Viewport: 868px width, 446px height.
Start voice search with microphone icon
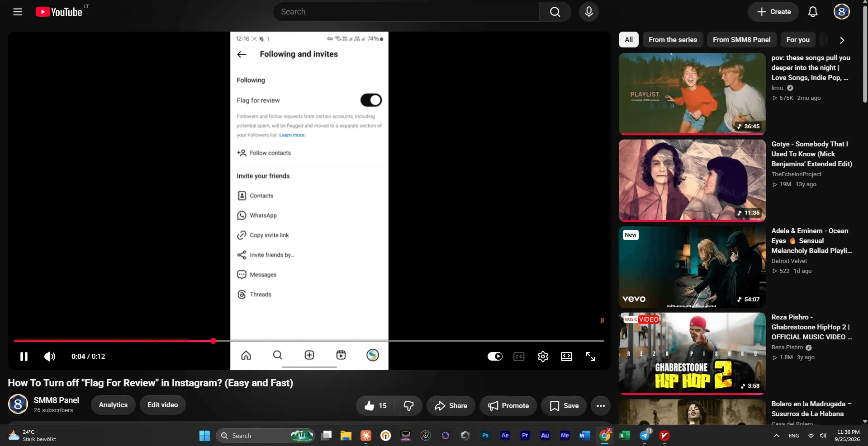pyautogui.click(x=588, y=12)
